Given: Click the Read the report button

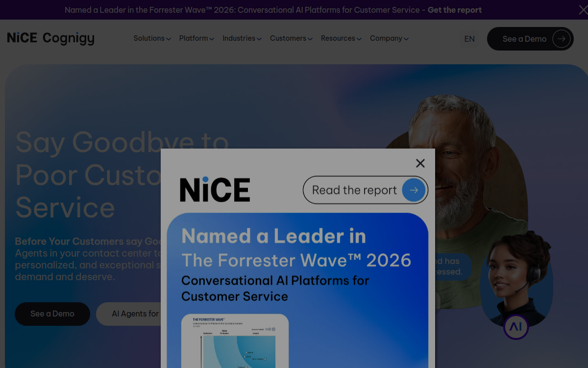Looking at the screenshot, I should [366, 190].
